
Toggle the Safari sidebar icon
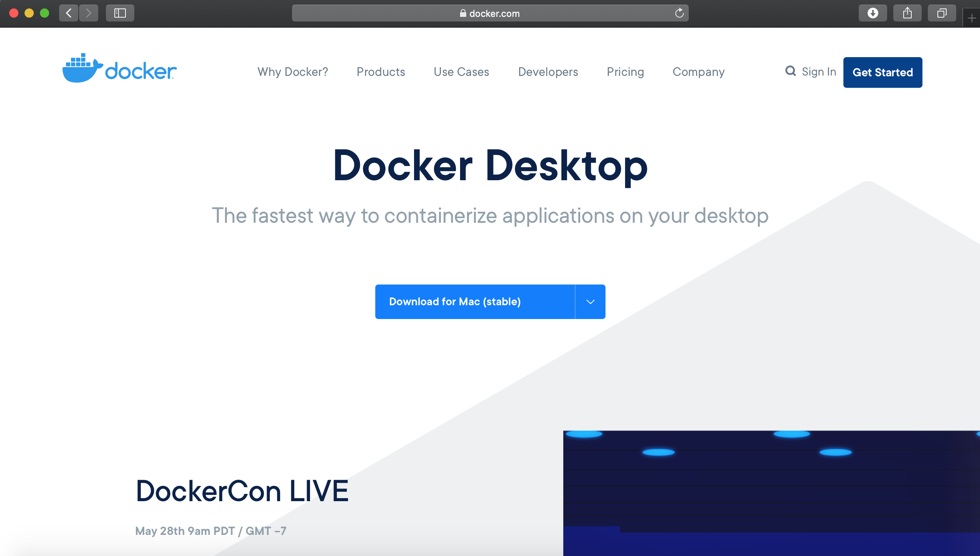pyautogui.click(x=120, y=13)
